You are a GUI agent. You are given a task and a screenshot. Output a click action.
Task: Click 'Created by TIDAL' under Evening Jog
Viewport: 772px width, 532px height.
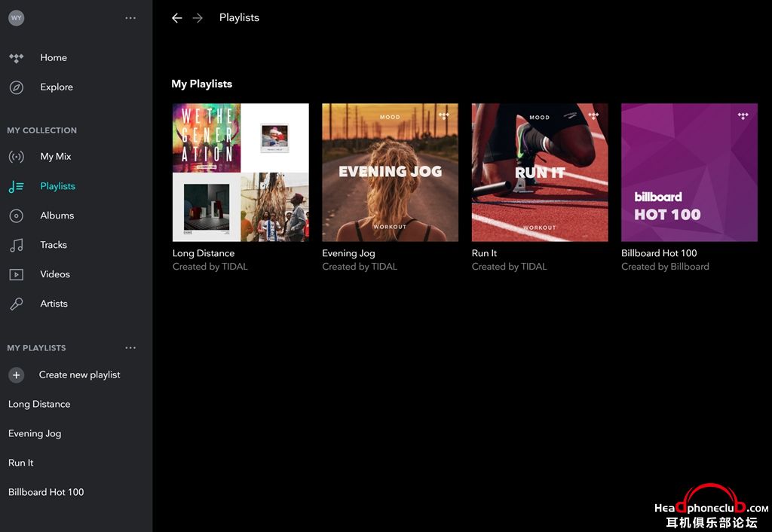(x=360, y=267)
